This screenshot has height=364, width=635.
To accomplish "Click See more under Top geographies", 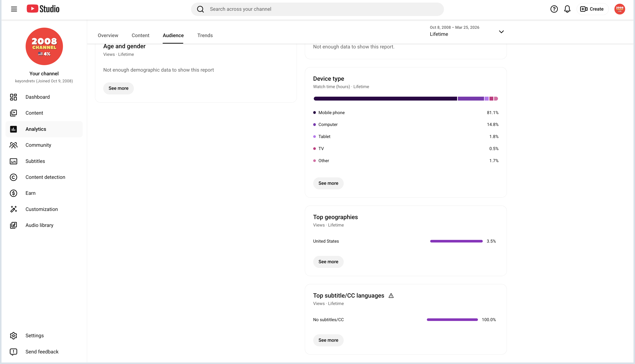I will coord(328,262).
